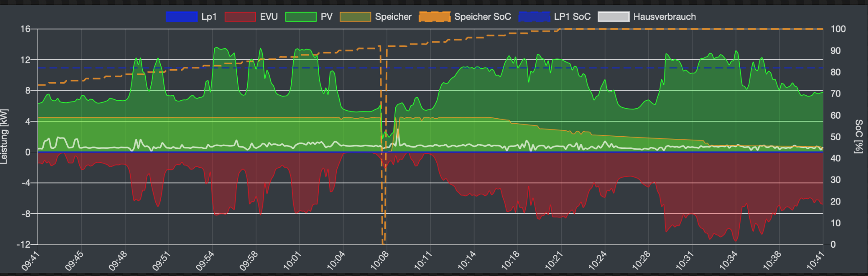The height and width of the screenshot is (276, 868).
Task: Click the olive Speicher color swatch
Action: click(x=355, y=17)
